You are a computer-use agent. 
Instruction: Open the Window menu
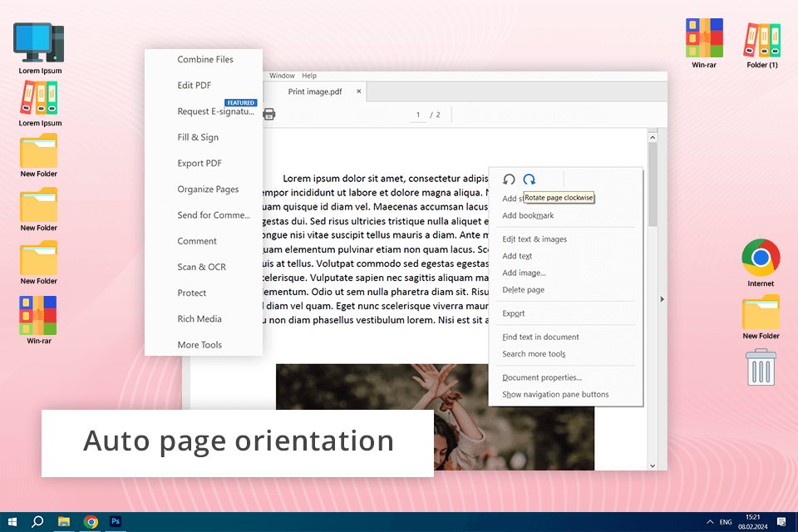click(x=282, y=76)
